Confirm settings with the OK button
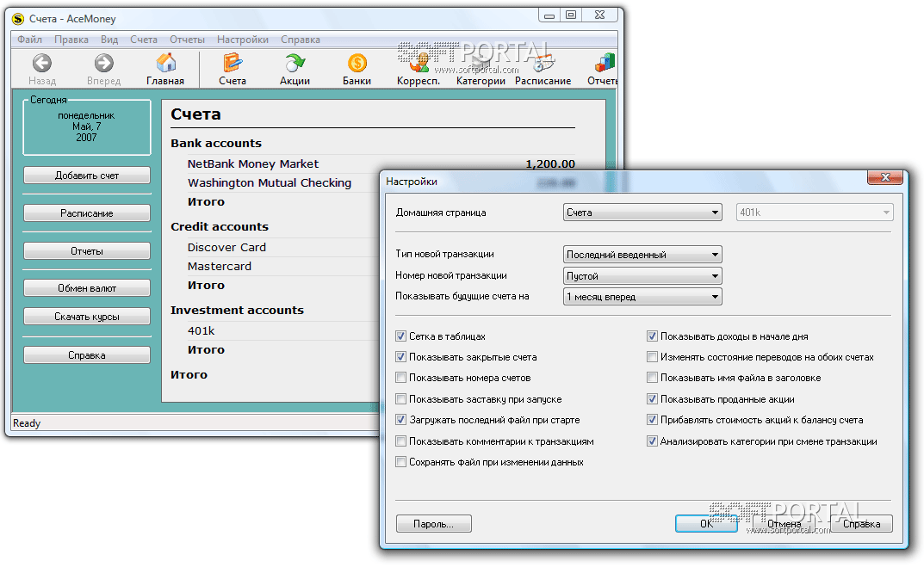Image resolution: width=924 pixels, height=567 pixels. (706, 523)
